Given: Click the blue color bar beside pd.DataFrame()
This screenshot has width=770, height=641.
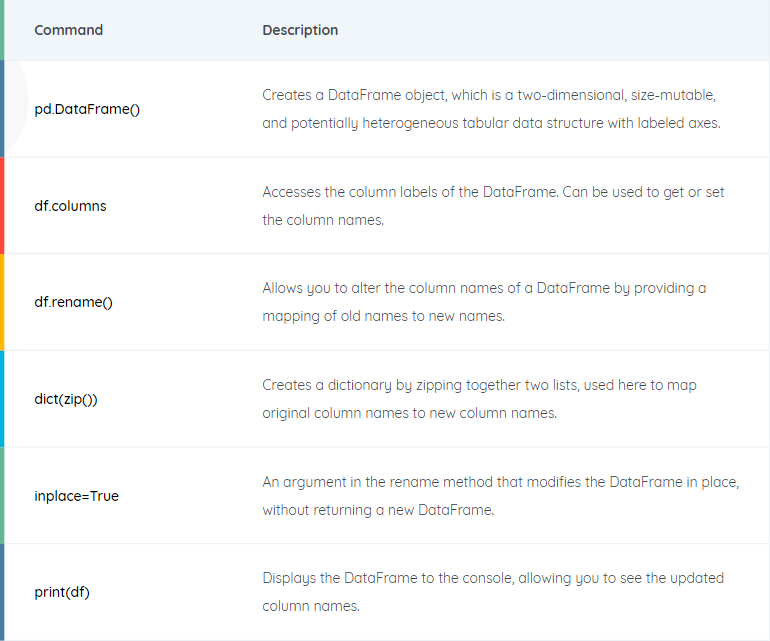Looking at the screenshot, I should click(x=2, y=109).
